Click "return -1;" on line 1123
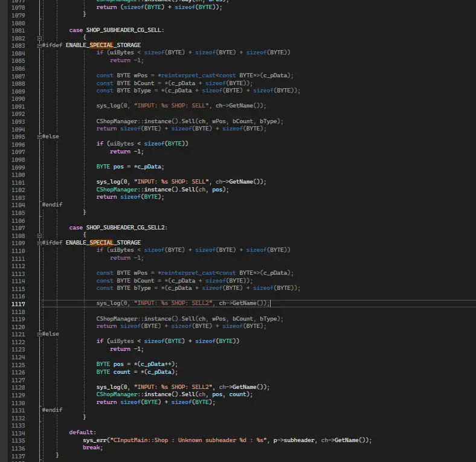Viewport: 476px width, 462px height. point(127,349)
